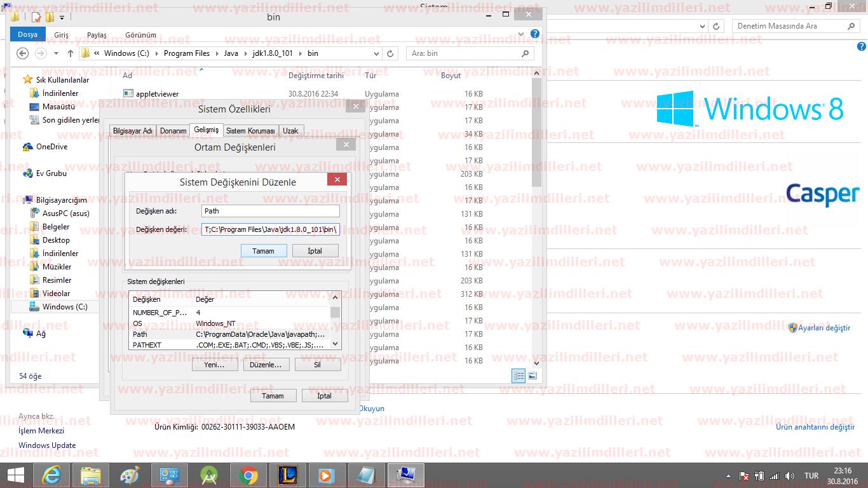Screen dimensions: 868x488
Task: Open League of Legends taskbar icon
Action: point(288,475)
